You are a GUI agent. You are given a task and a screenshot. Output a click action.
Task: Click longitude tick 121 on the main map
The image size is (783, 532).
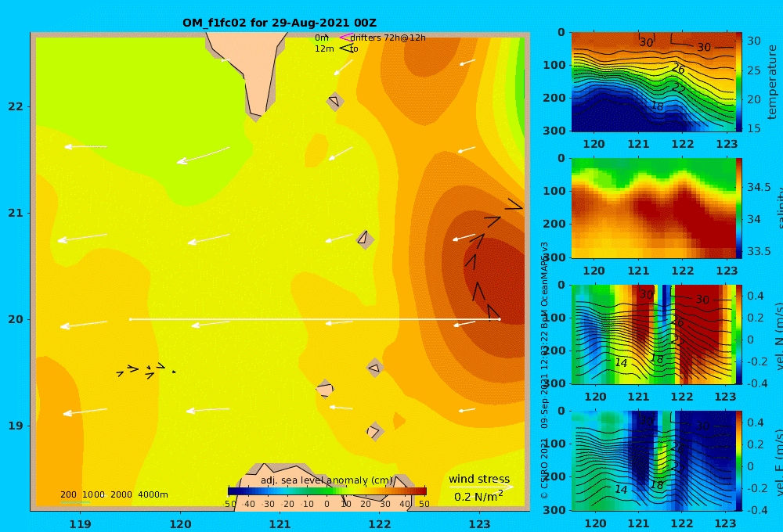point(280,524)
